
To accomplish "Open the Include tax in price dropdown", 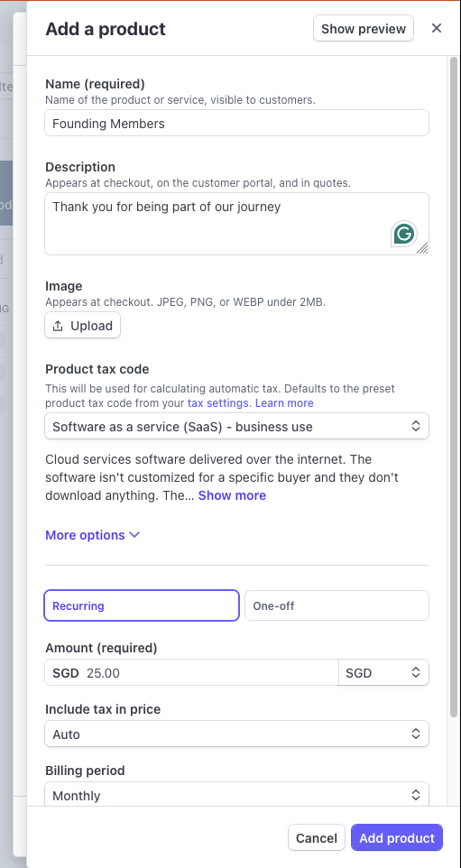I will click(237, 734).
